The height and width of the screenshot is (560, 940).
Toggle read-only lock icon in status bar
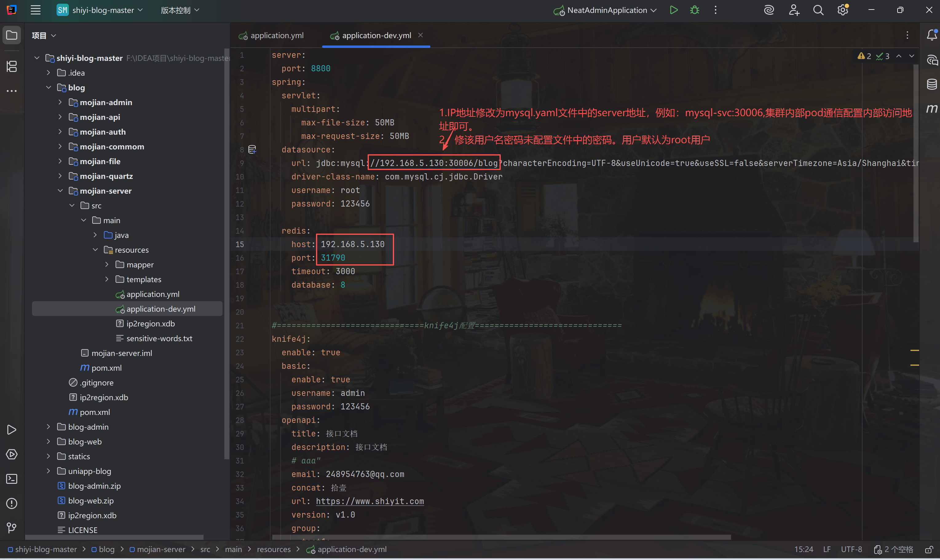(929, 550)
